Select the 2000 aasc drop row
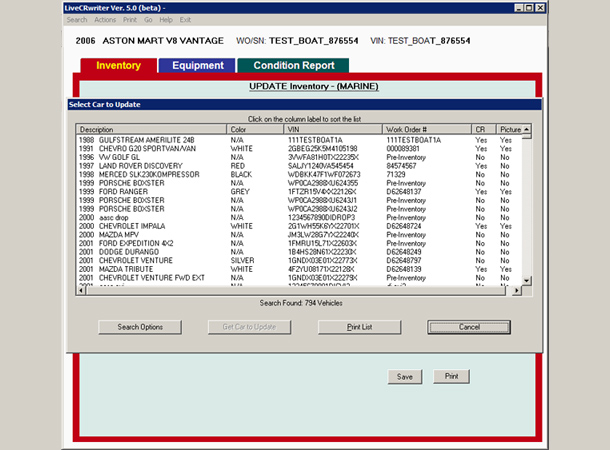Viewport: 610px width, 450px height. [x=299, y=217]
